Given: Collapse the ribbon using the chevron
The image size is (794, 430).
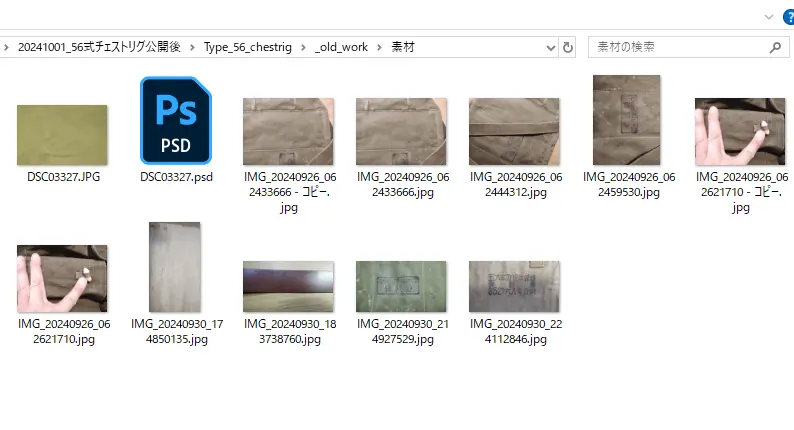Looking at the screenshot, I should click(x=768, y=17).
